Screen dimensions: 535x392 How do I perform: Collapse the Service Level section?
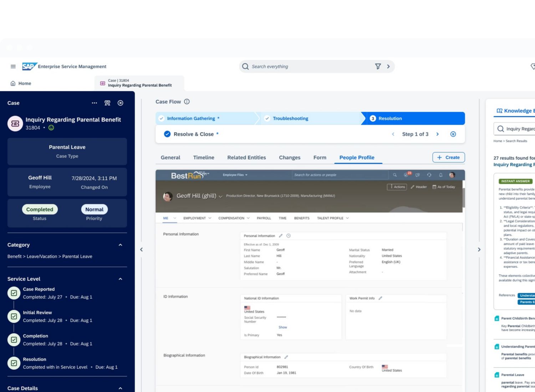pyautogui.click(x=120, y=279)
